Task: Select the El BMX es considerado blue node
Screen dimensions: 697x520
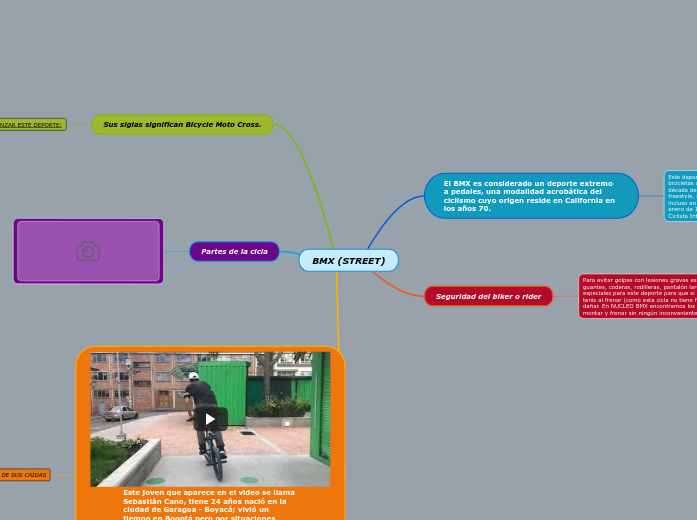Action: pyautogui.click(x=531, y=196)
